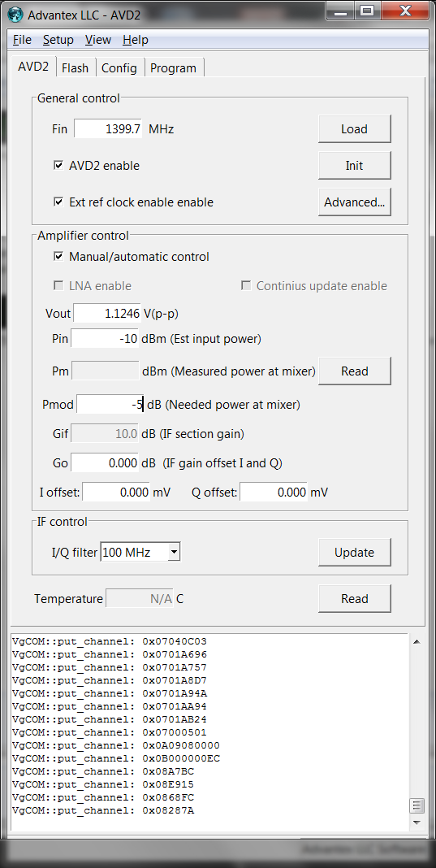This screenshot has width=436, height=868.
Task: Open the Setup menu
Action: pos(58,40)
